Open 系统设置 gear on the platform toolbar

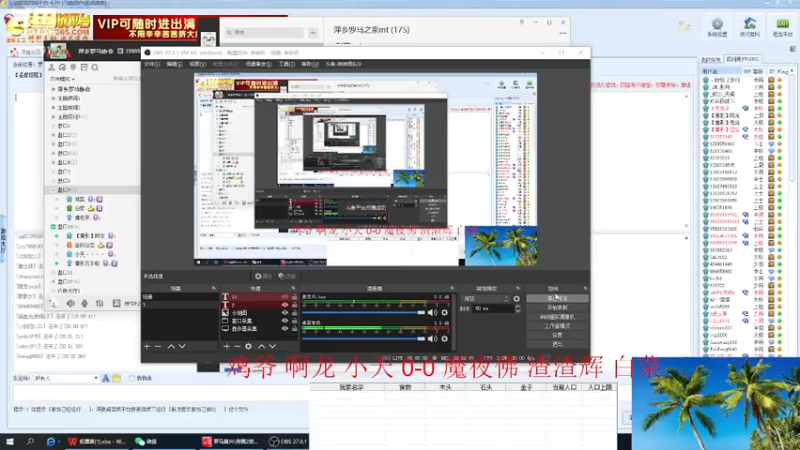717,28
